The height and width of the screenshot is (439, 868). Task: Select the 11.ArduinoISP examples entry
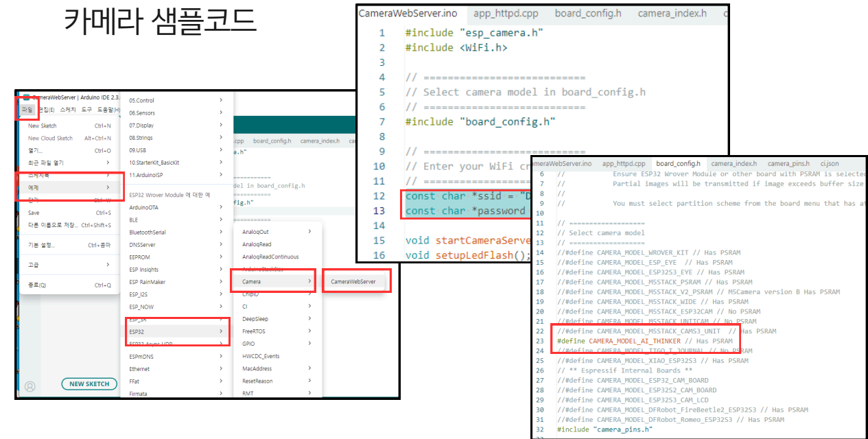point(176,175)
